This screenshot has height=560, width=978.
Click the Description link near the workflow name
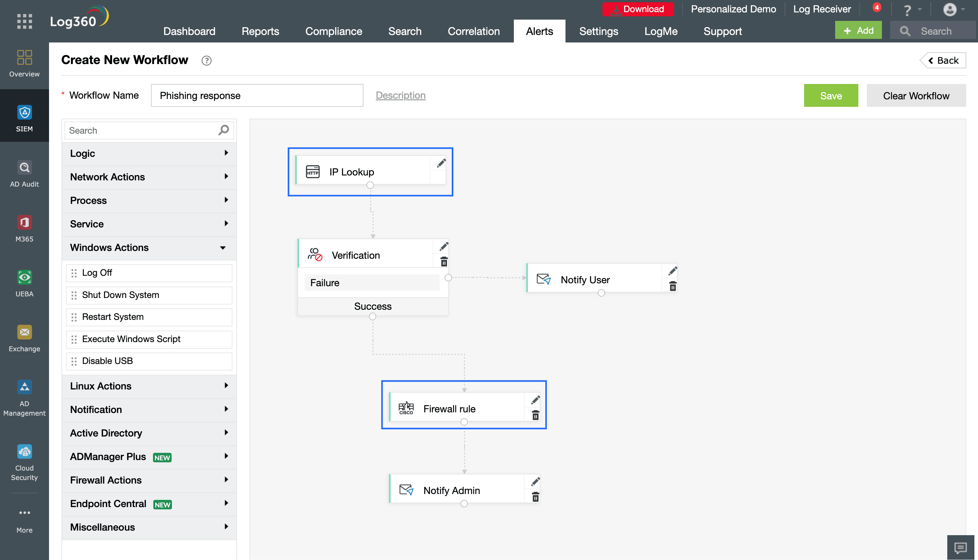tap(400, 95)
